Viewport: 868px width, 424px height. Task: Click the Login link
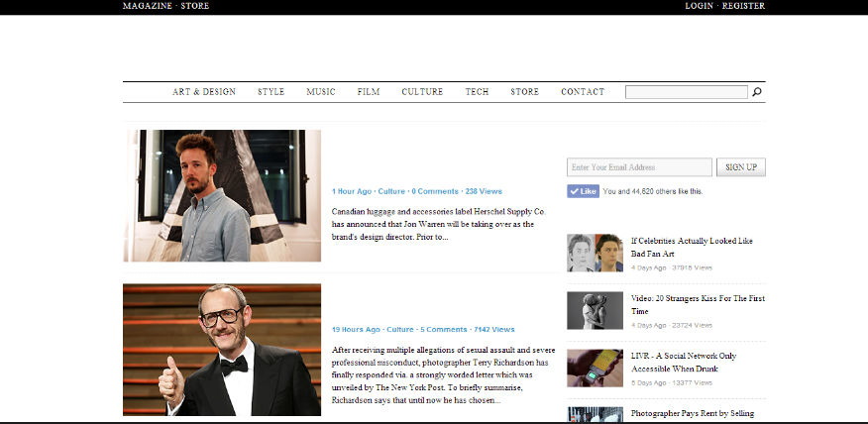(x=699, y=6)
